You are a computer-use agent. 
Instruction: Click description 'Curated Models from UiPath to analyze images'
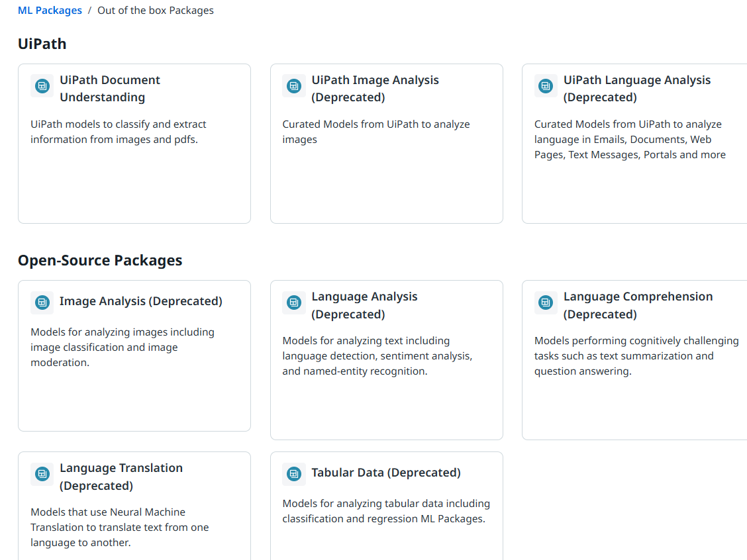coord(376,132)
